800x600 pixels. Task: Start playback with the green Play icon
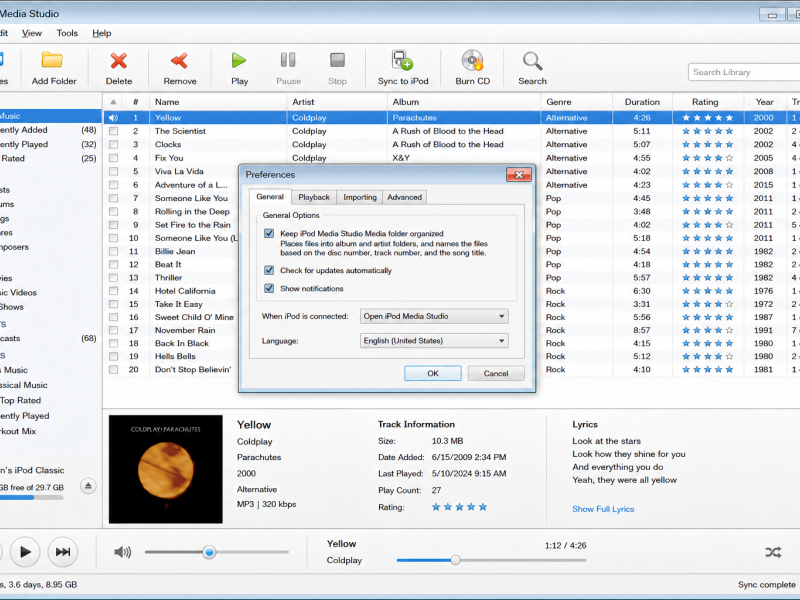239,60
